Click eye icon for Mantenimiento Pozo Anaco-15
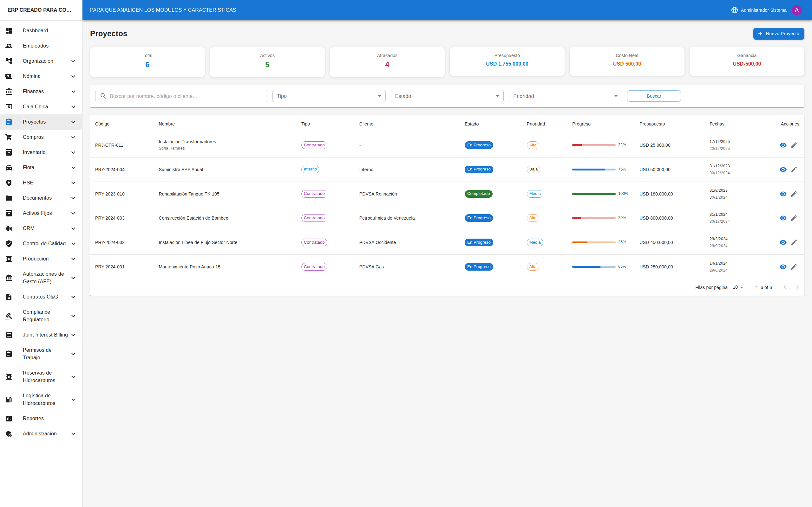Image resolution: width=812 pixels, height=507 pixels. [783, 267]
